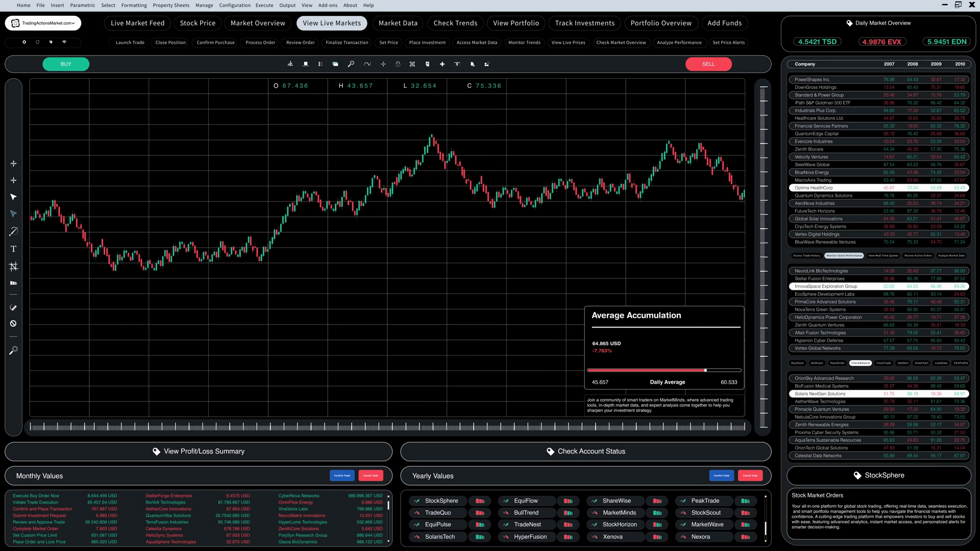
Task: Click the curve line tool icon
Action: 367,64
